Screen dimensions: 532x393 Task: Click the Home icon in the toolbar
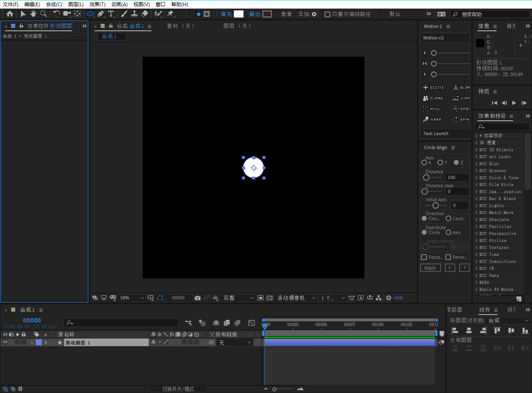(10, 14)
